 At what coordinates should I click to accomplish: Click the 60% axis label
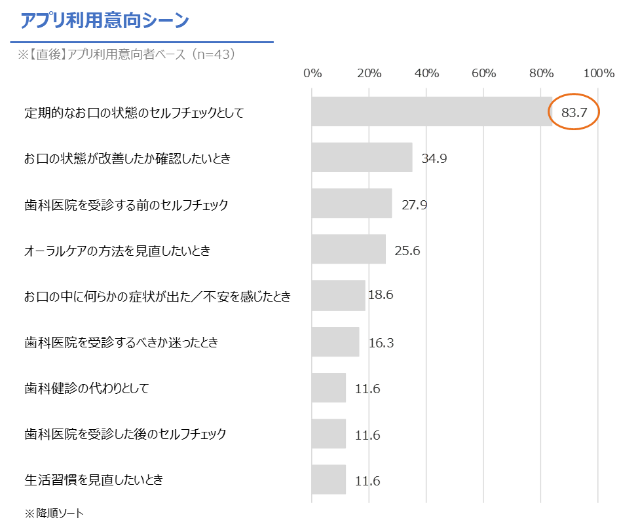pyautogui.click(x=484, y=73)
